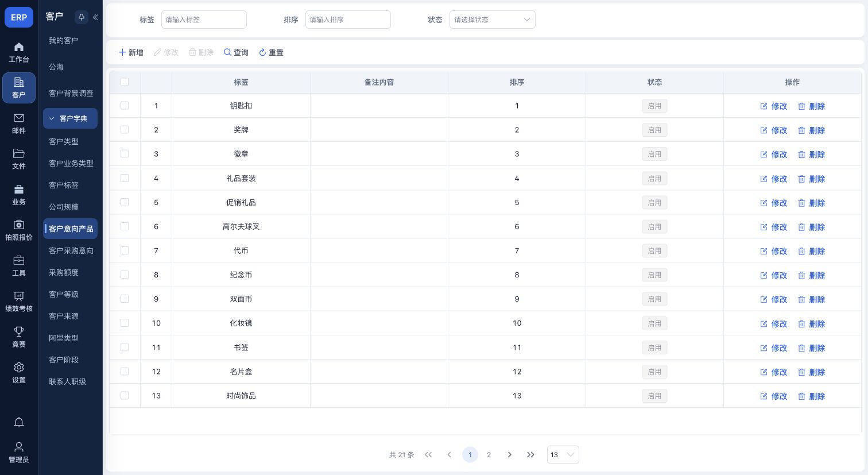
Task: Check the box for 纪念币 row
Action: [125, 275]
